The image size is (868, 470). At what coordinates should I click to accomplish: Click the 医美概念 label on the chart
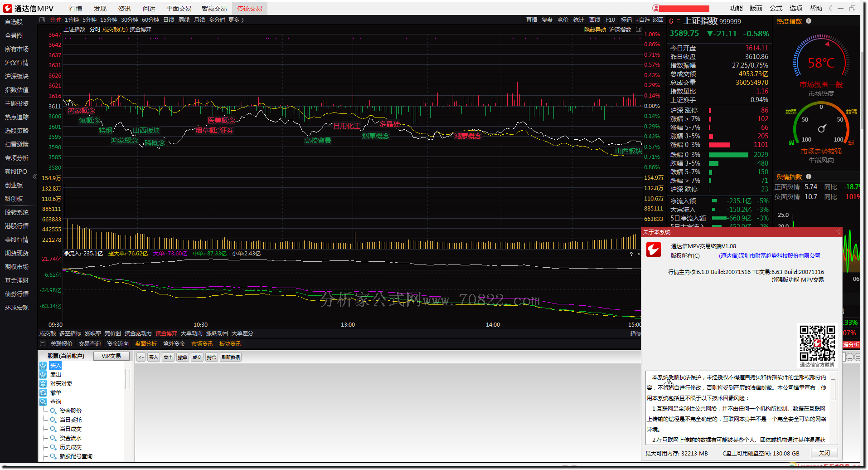click(221, 120)
